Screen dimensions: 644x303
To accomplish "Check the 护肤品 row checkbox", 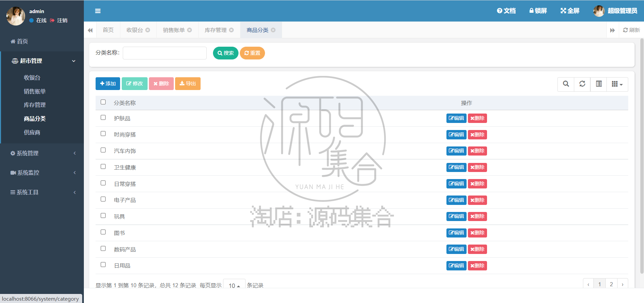I will click(x=103, y=118).
